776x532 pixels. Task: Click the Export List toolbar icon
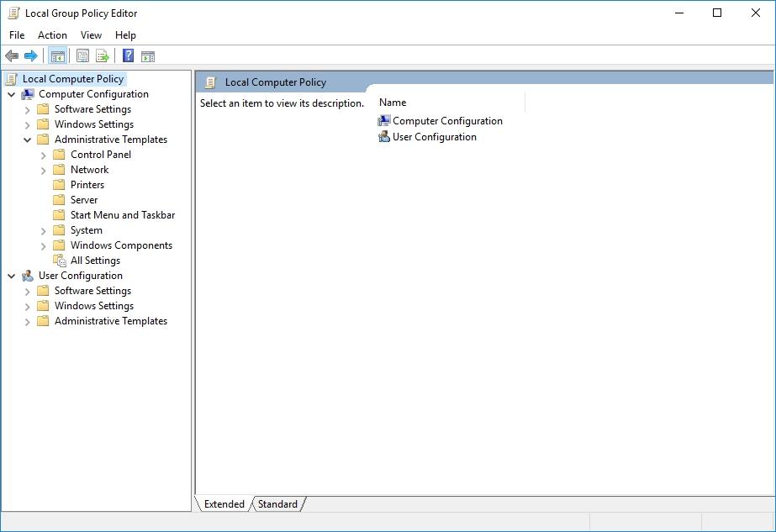[x=101, y=55]
